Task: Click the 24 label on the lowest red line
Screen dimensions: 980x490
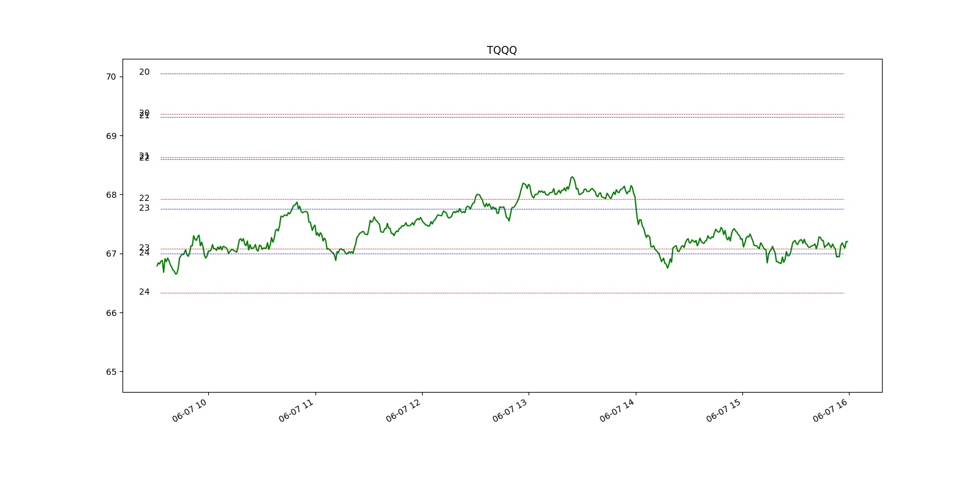Action: point(144,292)
